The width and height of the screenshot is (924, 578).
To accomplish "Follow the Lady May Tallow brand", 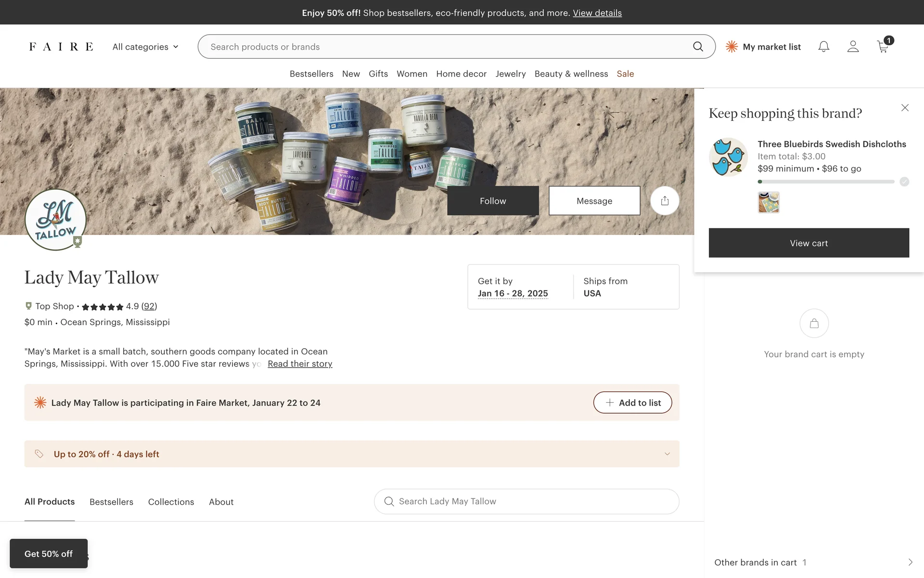I will tap(493, 201).
